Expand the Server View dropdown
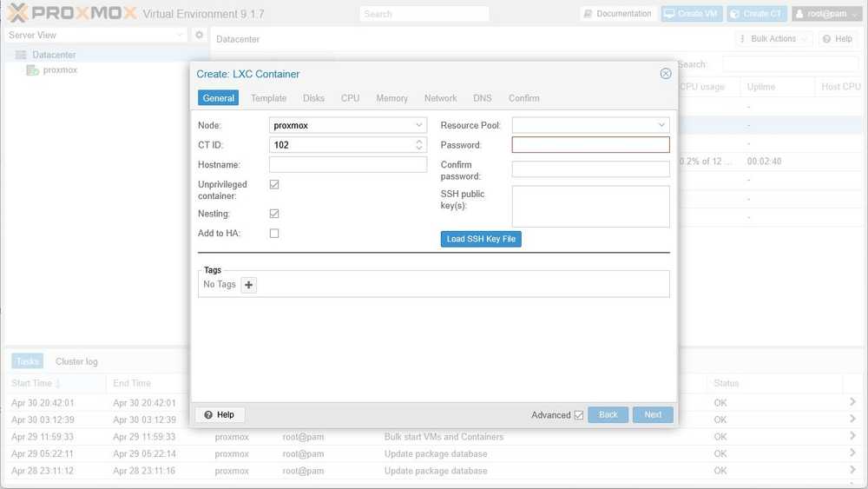The height and width of the screenshot is (489, 868). tap(180, 35)
